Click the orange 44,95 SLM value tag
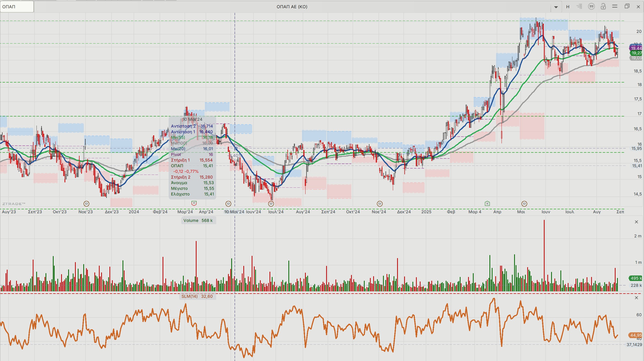 635,335
